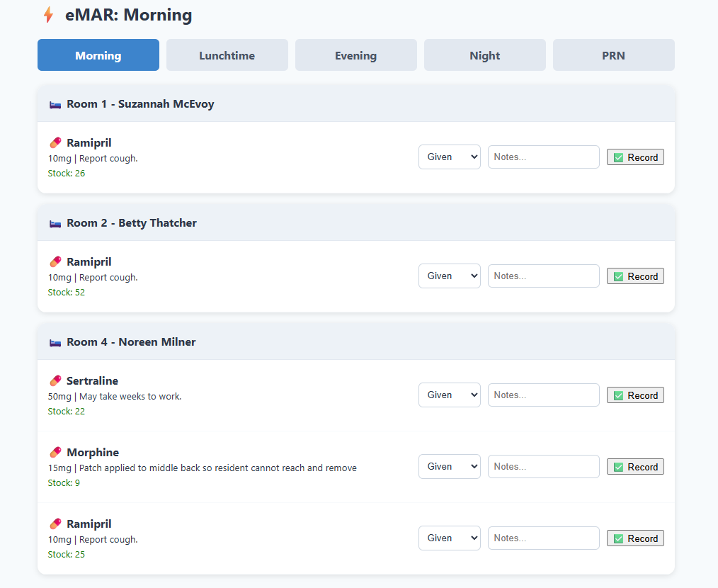Click the Notes field for Room 2 Ramipril
Viewport: 718px width, 588px height.
pyautogui.click(x=544, y=276)
